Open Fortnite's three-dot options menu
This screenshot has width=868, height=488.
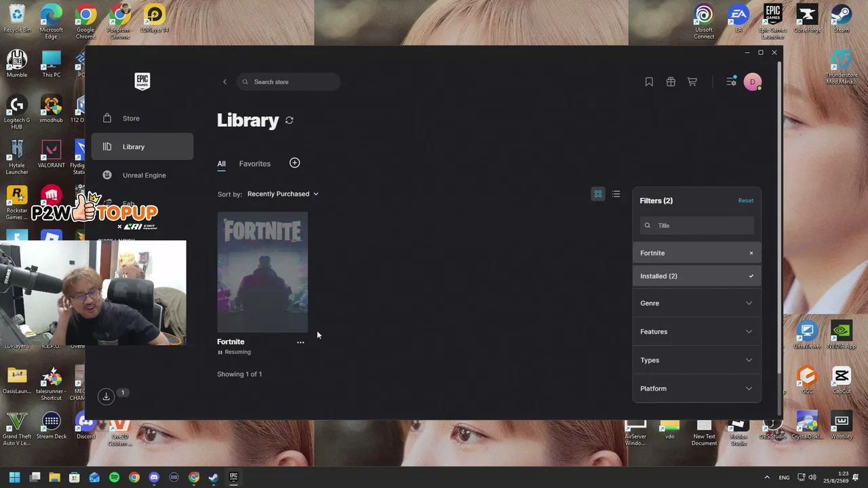click(x=300, y=342)
